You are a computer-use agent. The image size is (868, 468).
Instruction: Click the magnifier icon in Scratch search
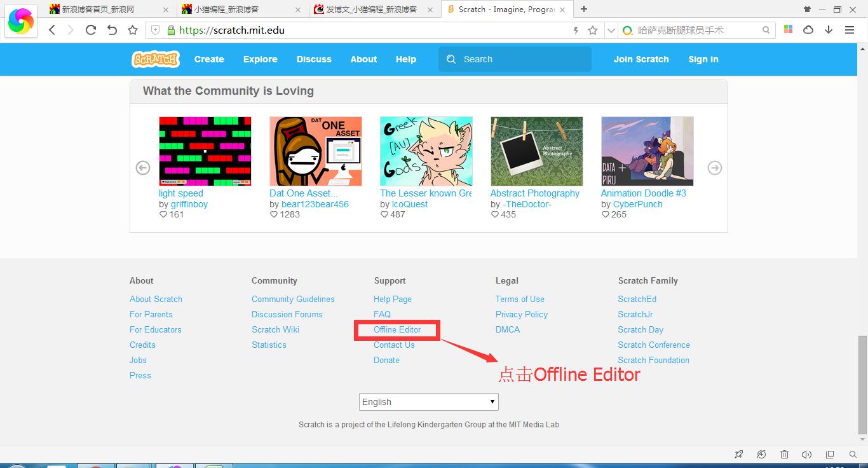pos(451,59)
